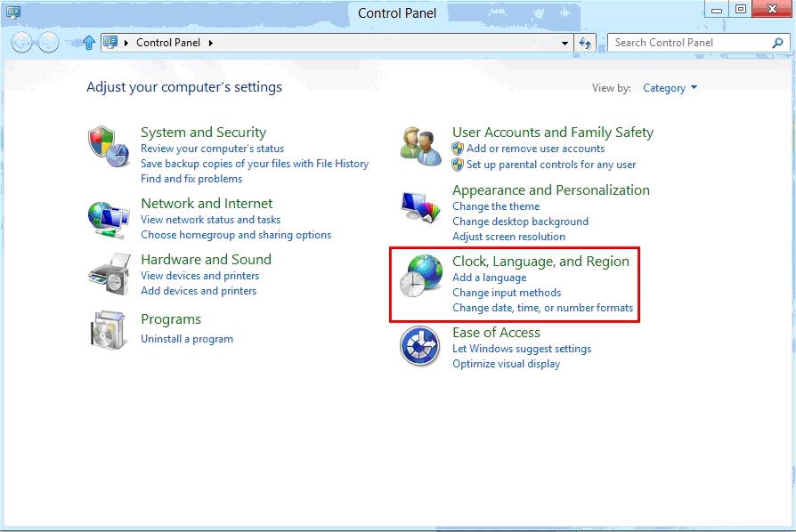Expand the arrow after Control Panel in the breadcrumb

(210, 43)
